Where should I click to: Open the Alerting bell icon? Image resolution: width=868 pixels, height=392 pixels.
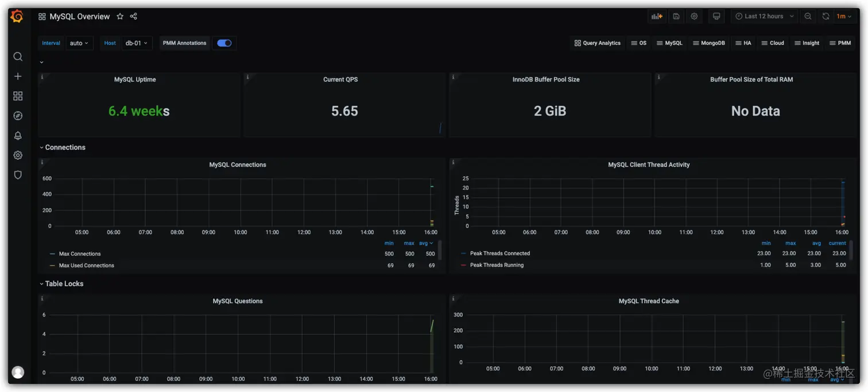18,136
